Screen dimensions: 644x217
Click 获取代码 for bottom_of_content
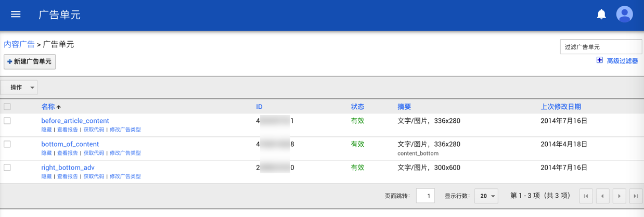[x=94, y=153]
